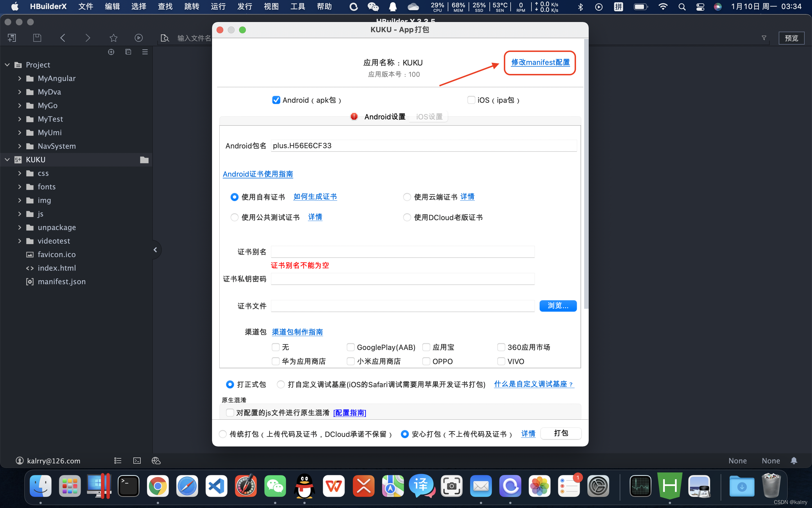Viewport: 812px width, 508px height.
Task: Collapse the sidebar with the side handle
Action: 155,250
